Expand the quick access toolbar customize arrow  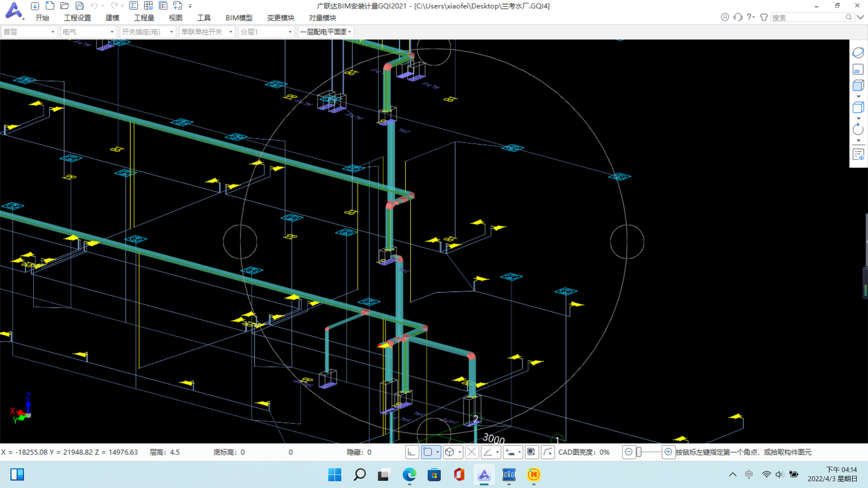pos(190,6)
